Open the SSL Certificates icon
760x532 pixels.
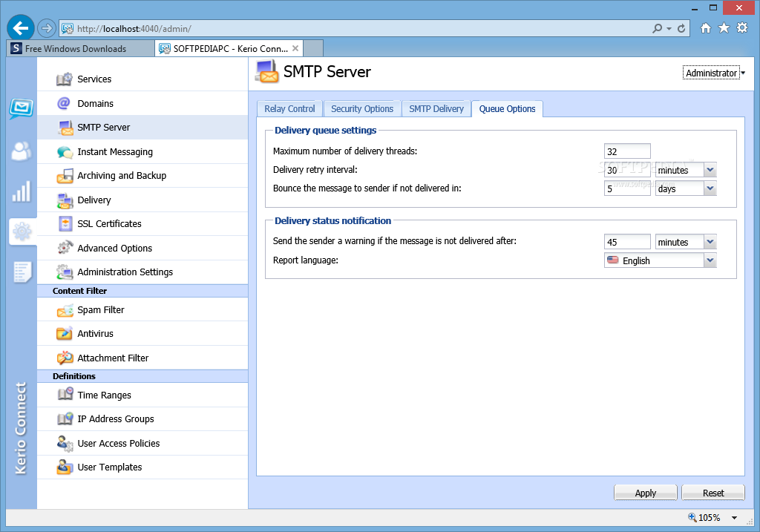[65, 224]
